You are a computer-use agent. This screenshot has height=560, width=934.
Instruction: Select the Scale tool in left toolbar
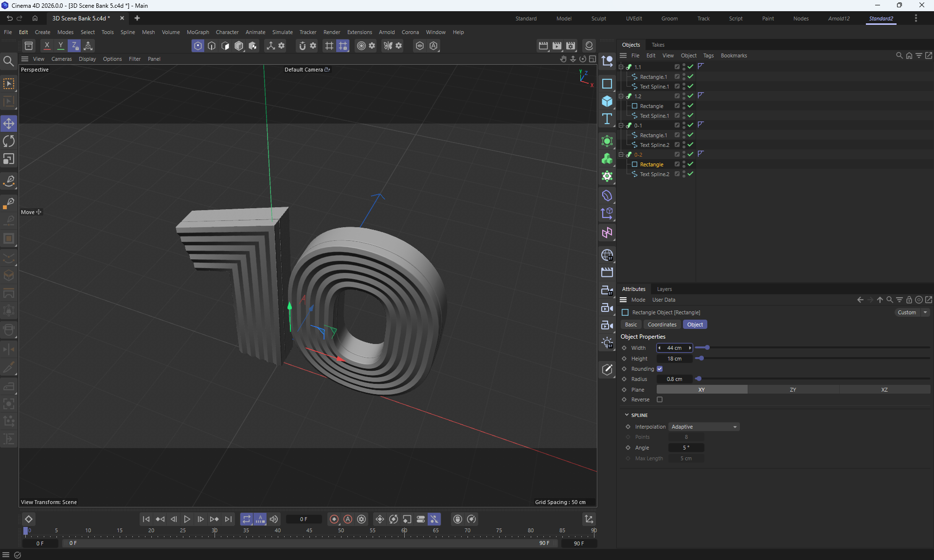9,159
